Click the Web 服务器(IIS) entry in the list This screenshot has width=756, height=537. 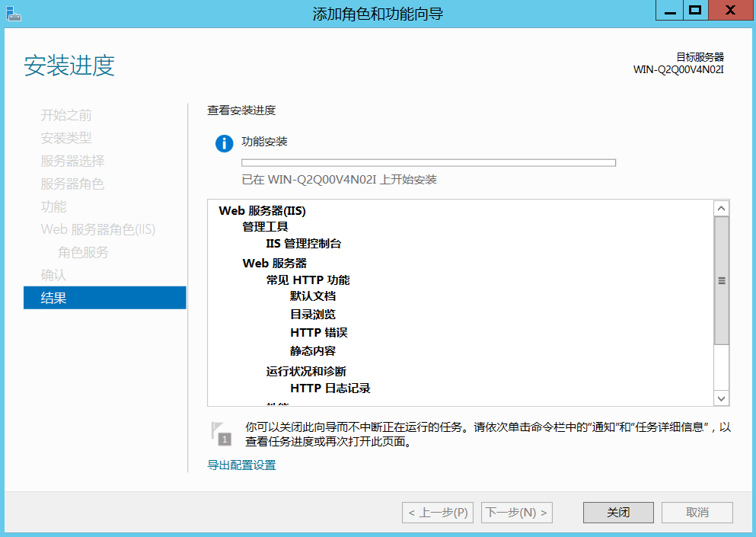pyautogui.click(x=263, y=211)
